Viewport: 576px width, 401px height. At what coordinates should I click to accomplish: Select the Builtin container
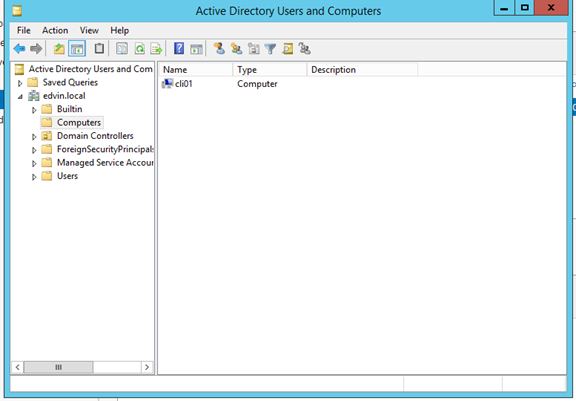tap(69, 109)
